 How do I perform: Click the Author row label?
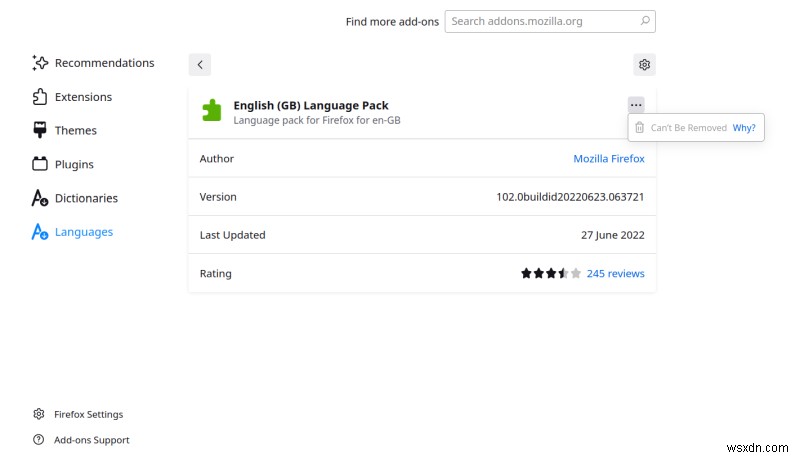click(216, 159)
